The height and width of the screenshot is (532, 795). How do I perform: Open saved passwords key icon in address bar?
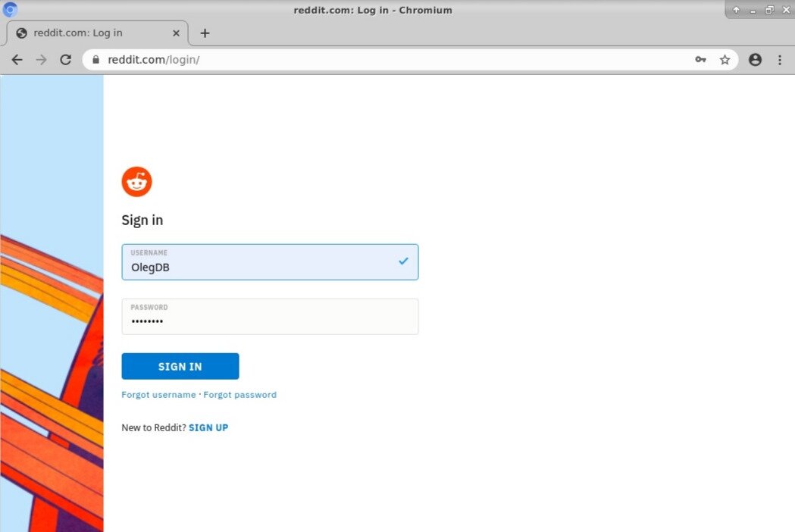[701, 60]
